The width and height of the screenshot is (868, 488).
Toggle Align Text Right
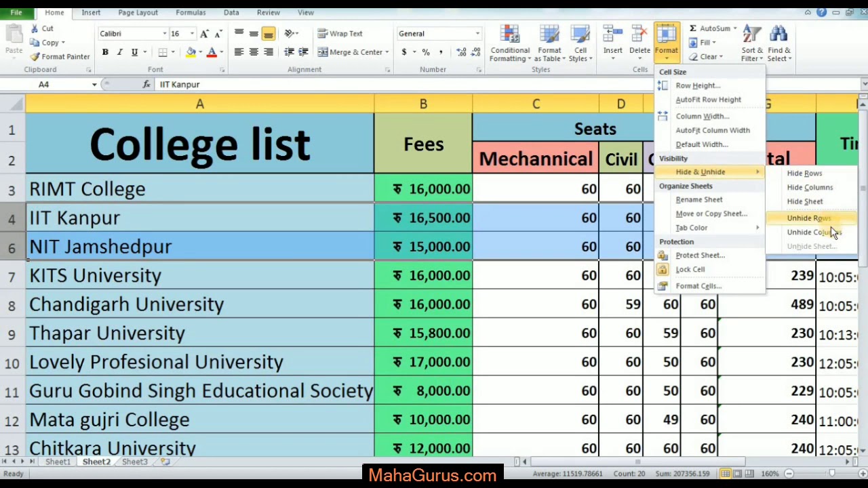pos(269,52)
